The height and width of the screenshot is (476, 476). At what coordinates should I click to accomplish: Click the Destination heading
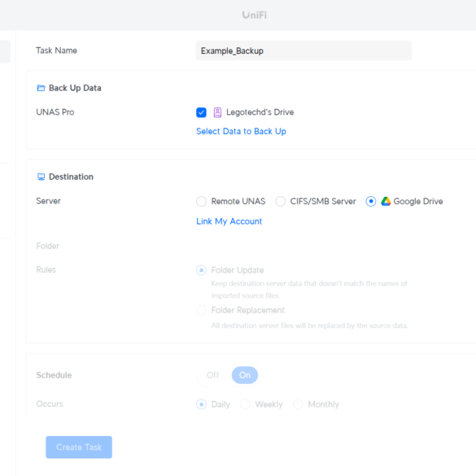click(71, 177)
